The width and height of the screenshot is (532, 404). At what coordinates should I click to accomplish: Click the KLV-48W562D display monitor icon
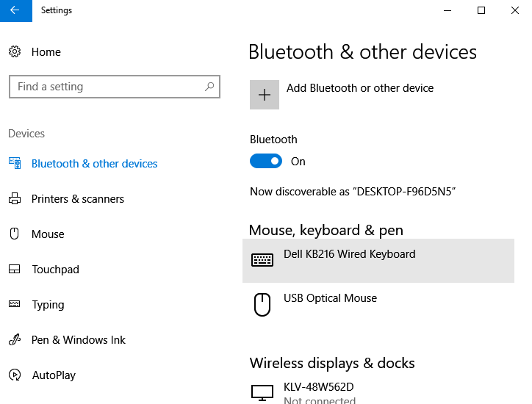click(x=262, y=393)
